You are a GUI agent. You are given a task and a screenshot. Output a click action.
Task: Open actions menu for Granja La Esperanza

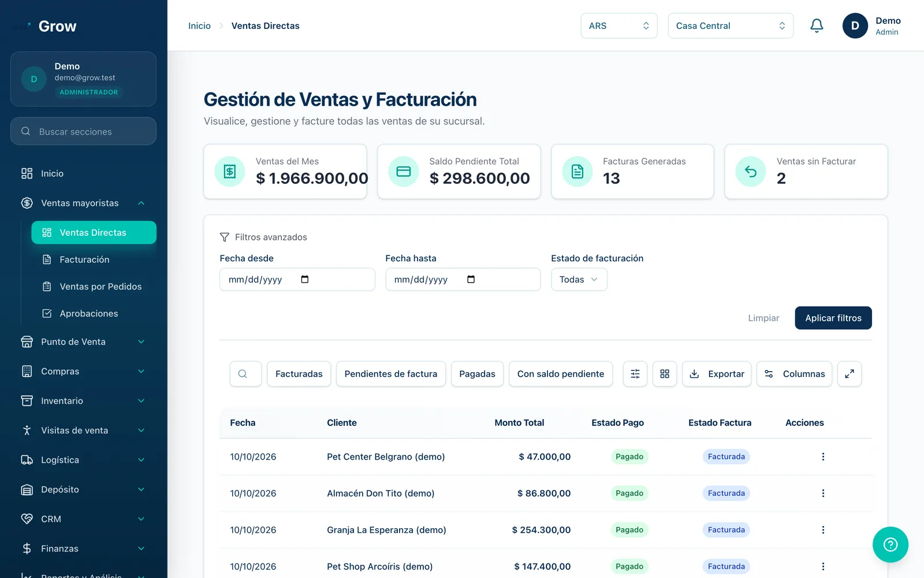pos(823,530)
